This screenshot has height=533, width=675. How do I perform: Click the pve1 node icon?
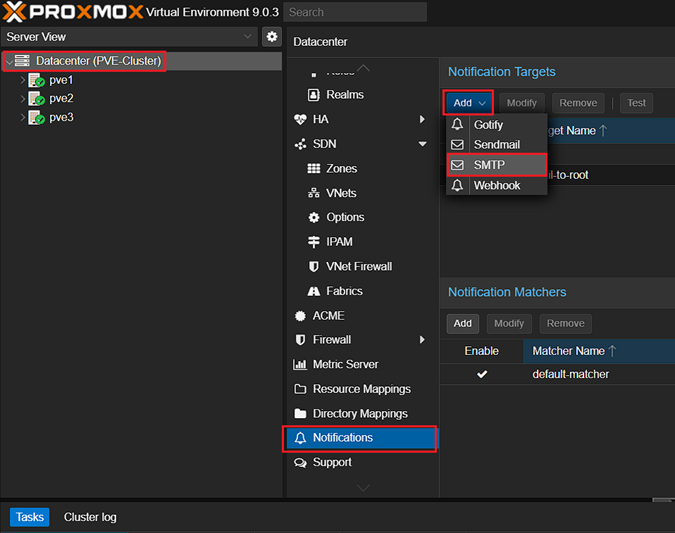tap(37, 80)
